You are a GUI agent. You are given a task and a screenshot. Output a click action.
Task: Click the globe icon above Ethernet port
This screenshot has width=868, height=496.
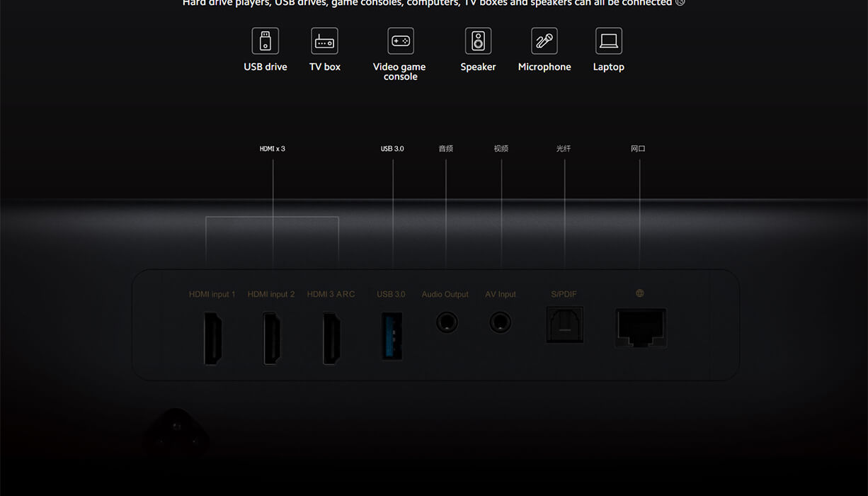click(x=640, y=293)
